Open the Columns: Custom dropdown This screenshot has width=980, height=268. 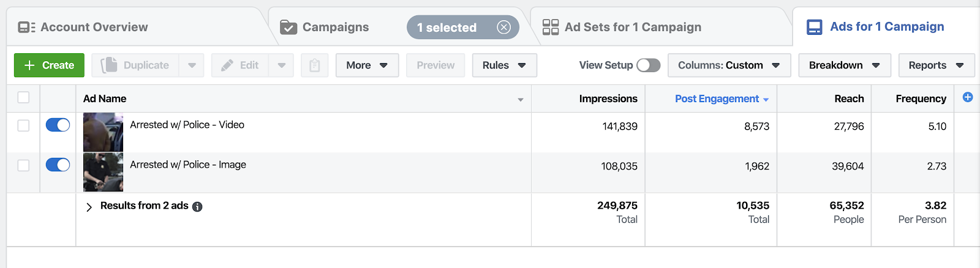729,65
